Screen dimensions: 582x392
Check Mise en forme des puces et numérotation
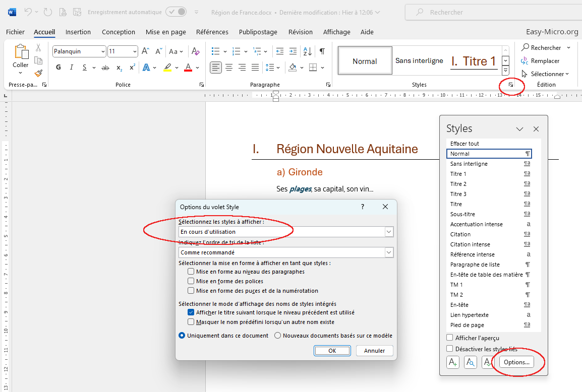click(x=191, y=291)
